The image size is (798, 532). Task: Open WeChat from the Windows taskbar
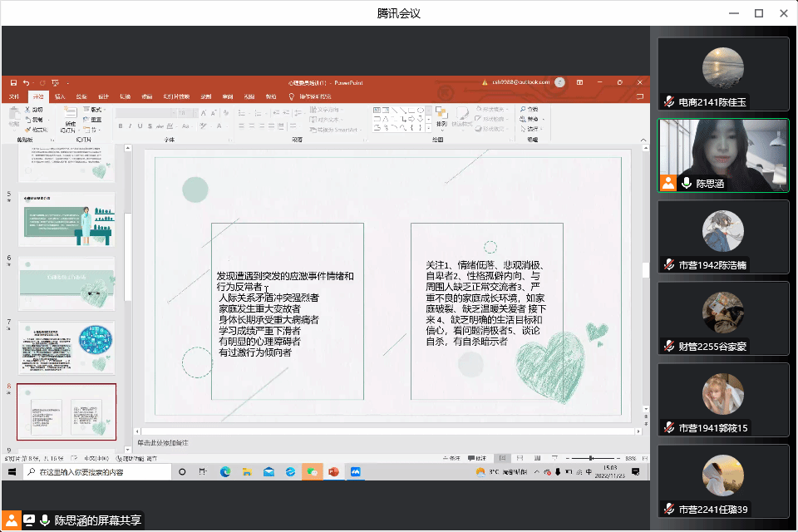312,471
